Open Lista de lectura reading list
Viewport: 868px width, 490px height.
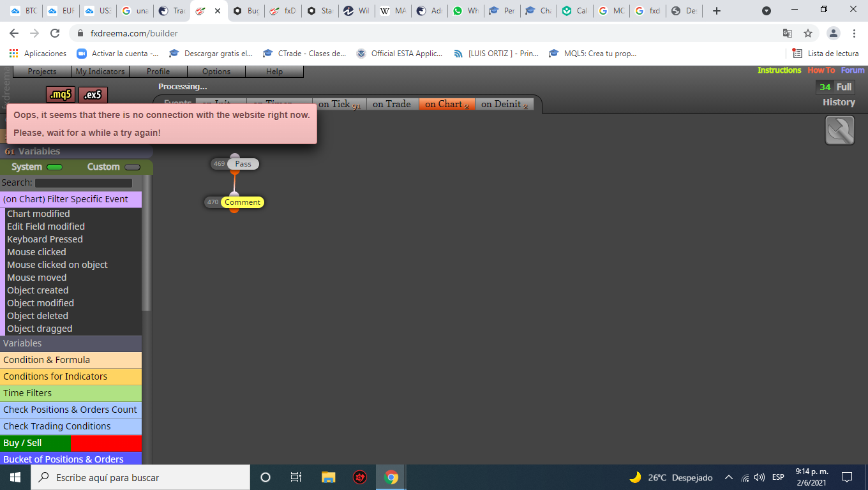[826, 54]
